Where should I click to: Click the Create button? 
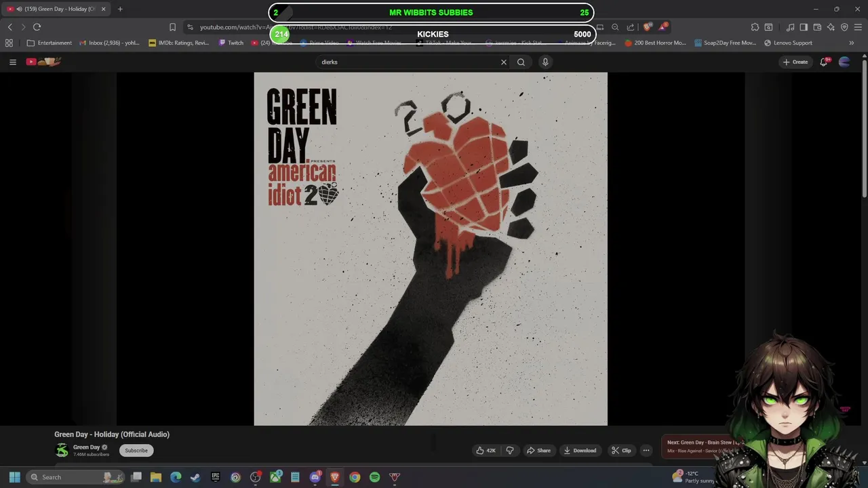pos(795,62)
